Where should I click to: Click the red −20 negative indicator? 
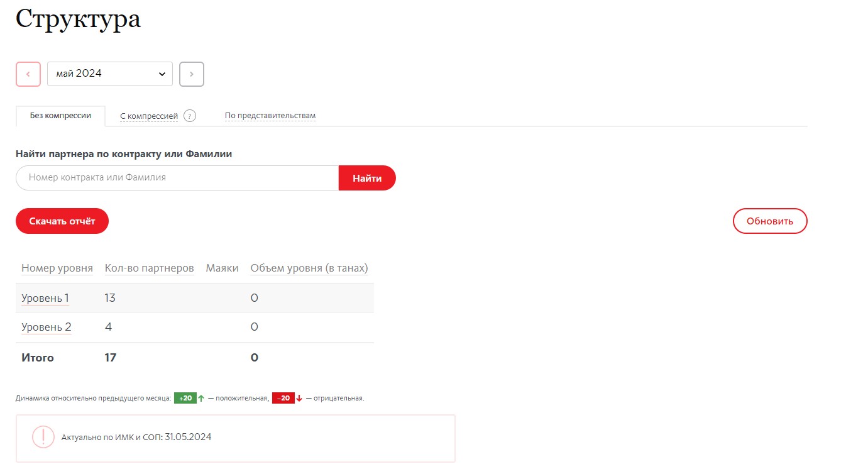pyautogui.click(x=283, y=398)
